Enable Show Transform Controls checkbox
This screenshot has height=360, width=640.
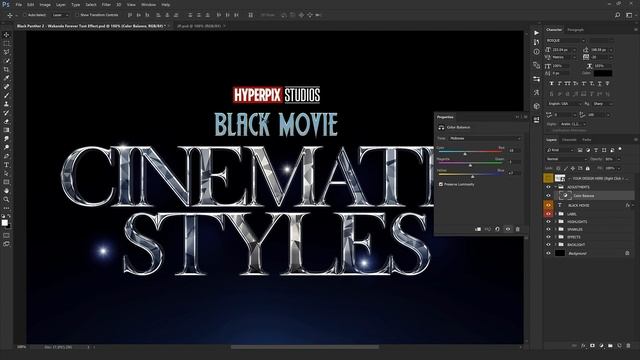(77, 15)
